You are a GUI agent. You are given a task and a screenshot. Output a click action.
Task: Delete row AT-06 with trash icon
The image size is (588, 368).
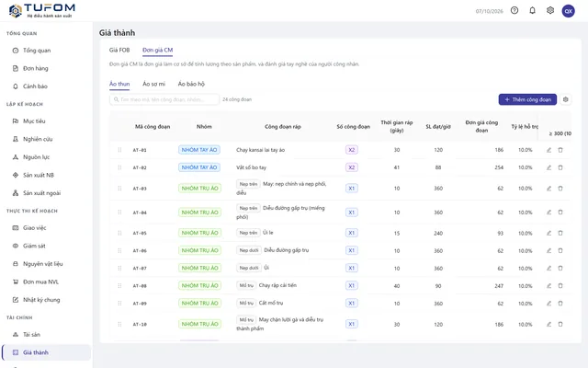point(560,250)
